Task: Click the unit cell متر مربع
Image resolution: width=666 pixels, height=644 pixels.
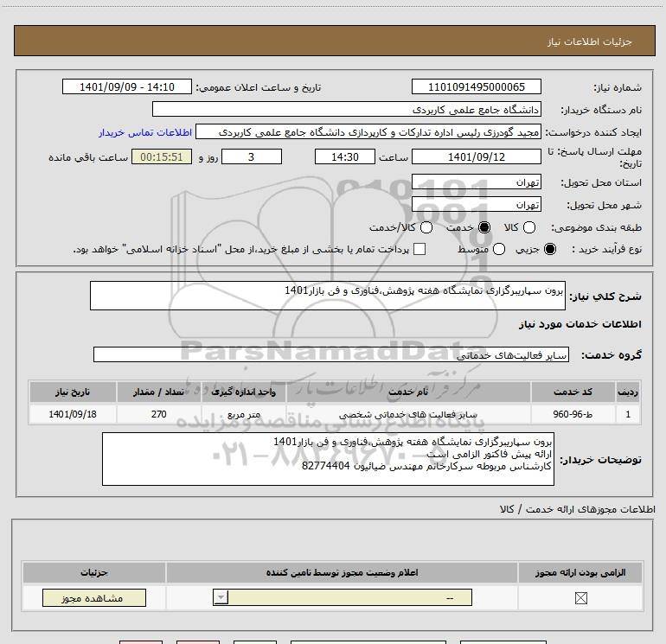Action: [x=244, y=414]
